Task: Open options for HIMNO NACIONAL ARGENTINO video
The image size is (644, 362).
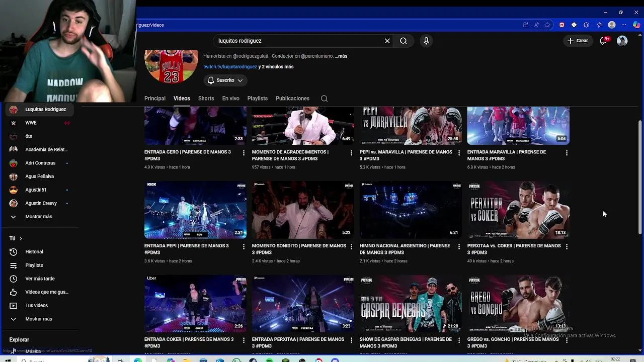Action: pyautogui.click(x=459, y=247)
